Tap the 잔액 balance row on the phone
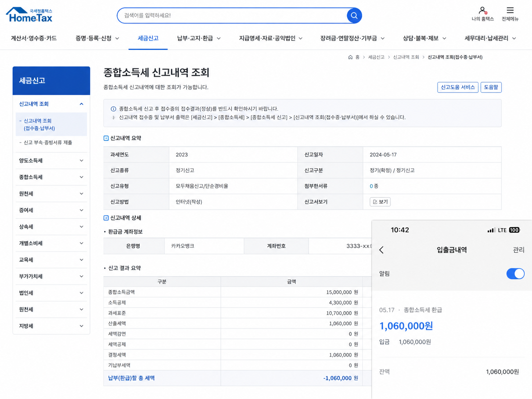Image resolution: width=532 pixels, height=399 pixels. click(x=449, y=372)
